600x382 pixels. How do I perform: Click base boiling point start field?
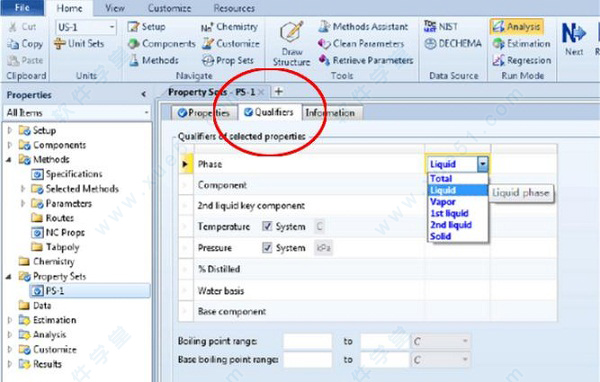tap(307, 359)
